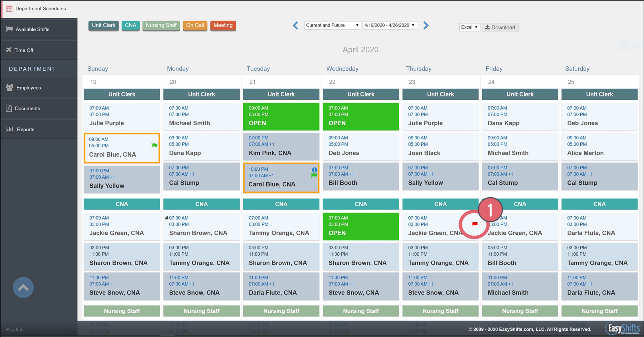The height and width of the screenshot is (337, 644).
Task: Click the Download button
Action: pyautogui.click(x=500, y=27)
